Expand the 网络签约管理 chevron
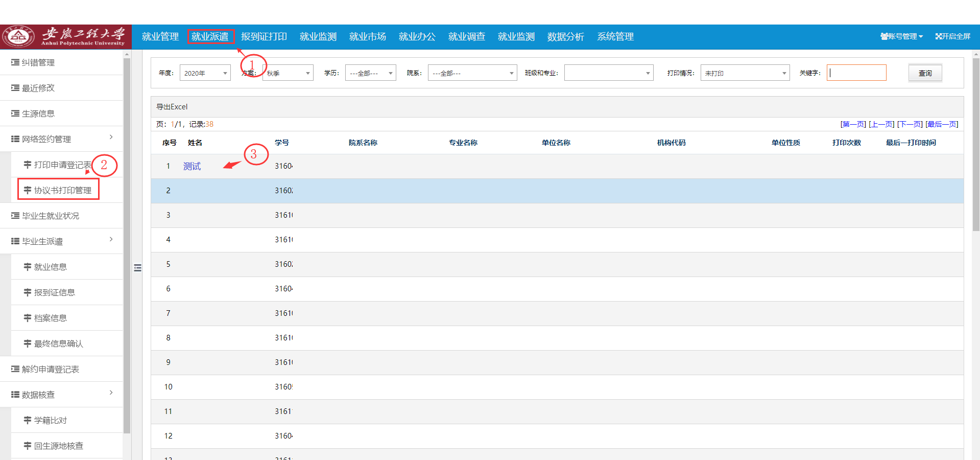980x460 pixels. click(111, 137)
